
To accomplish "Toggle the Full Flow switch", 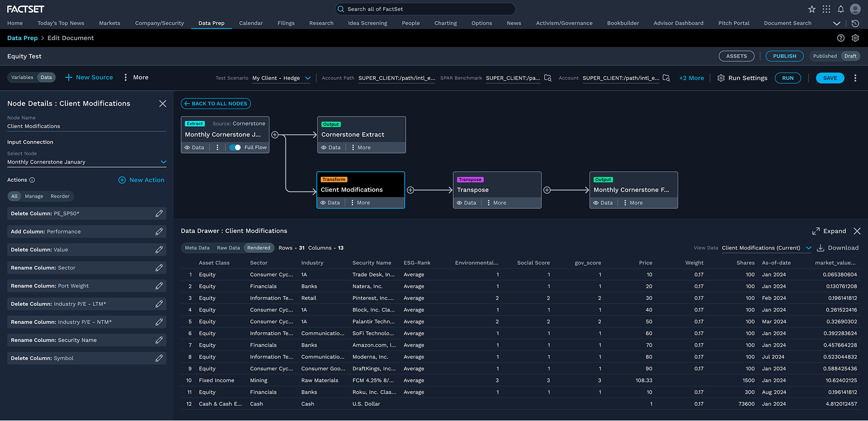I will [235, 147].
